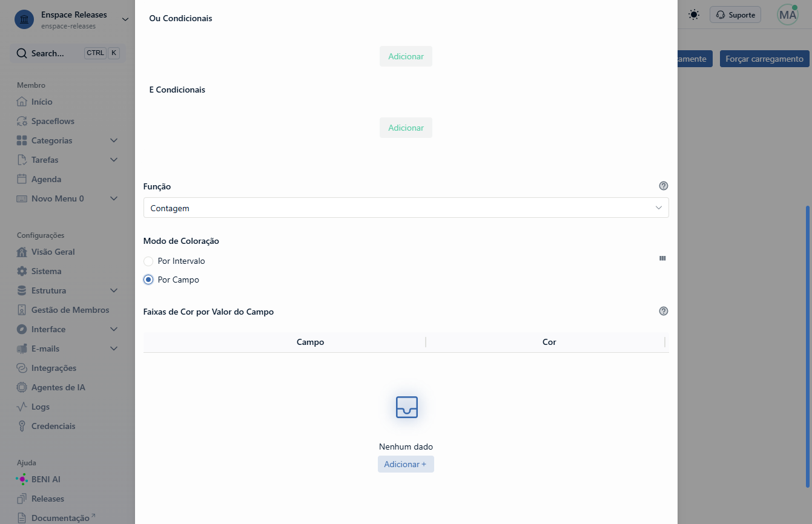
Task: Click the Cor column header
Action: click(x=549, y=342)
